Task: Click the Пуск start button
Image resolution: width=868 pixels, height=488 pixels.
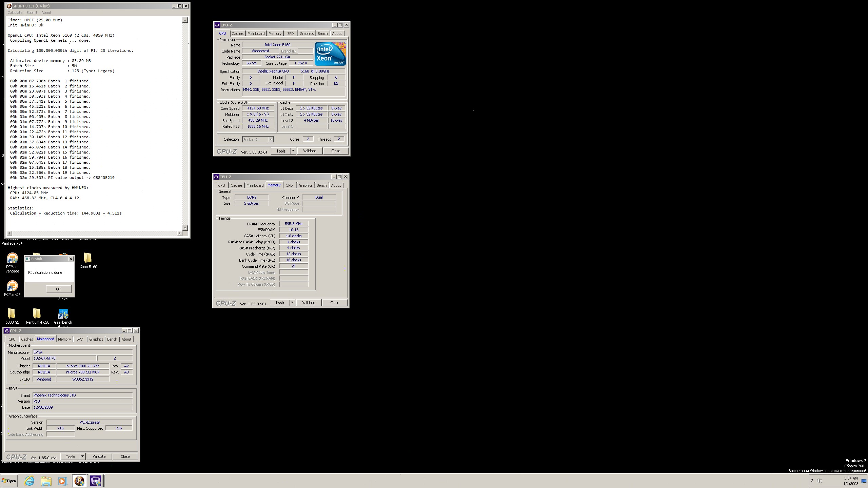Action: 9,481
